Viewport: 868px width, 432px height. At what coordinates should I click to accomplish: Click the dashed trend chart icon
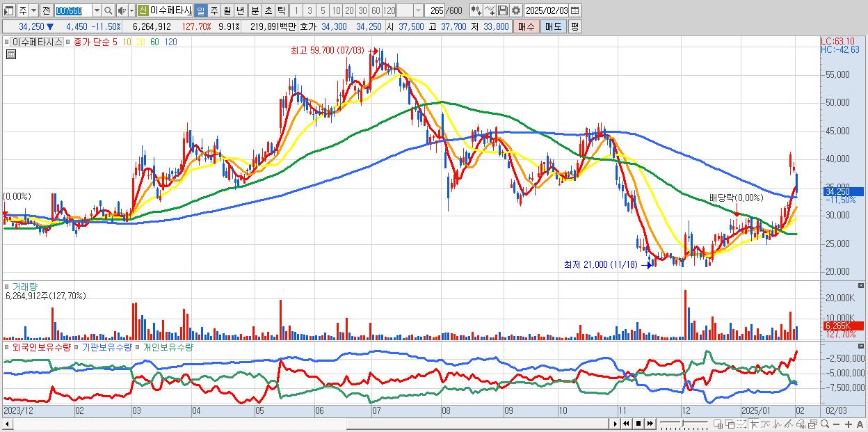(741, 424)
